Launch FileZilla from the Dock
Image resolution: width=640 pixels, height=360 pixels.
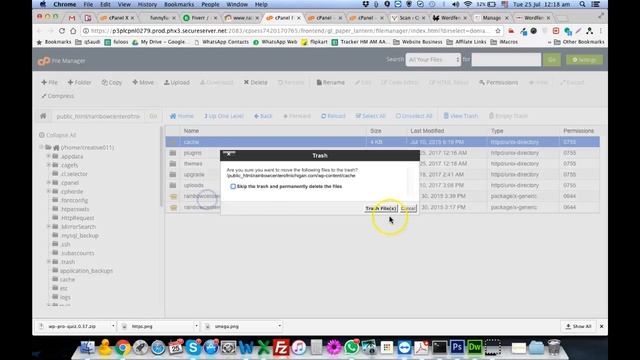[x=281, y=347]
